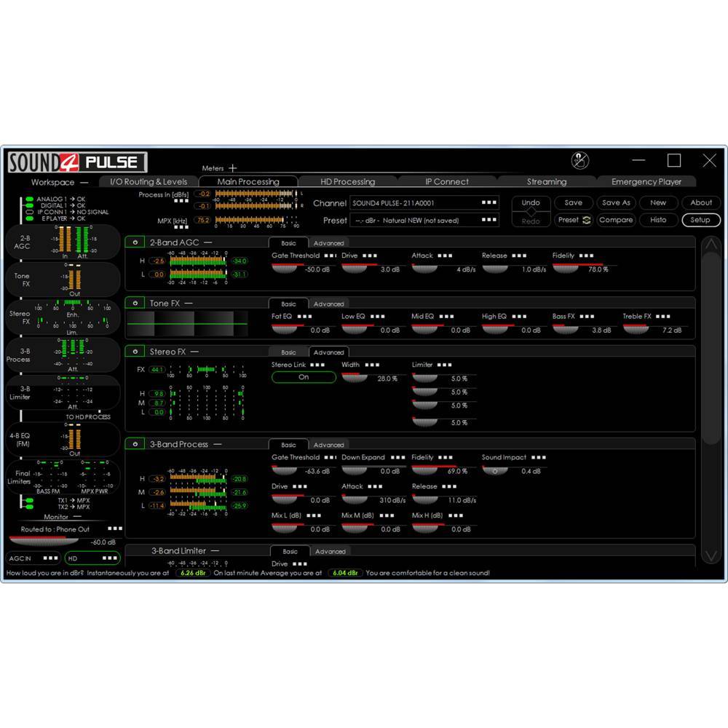Open options dots next to Channel field

click(489, 202)
